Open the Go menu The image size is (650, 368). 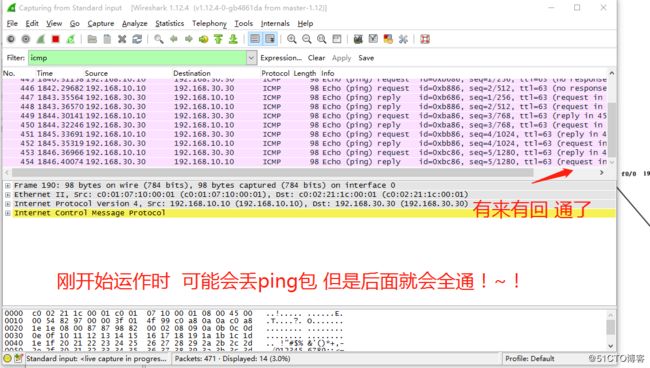click(x=75, y=24)
